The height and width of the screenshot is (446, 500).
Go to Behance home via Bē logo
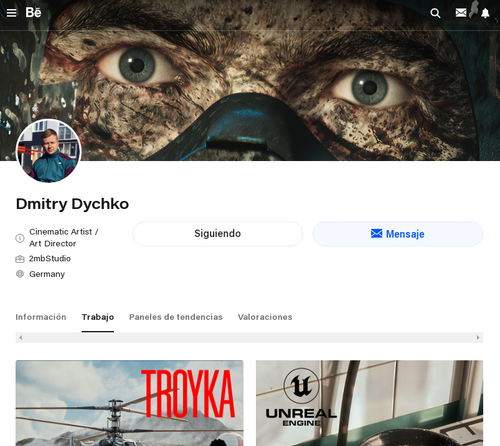click(33, 12)
